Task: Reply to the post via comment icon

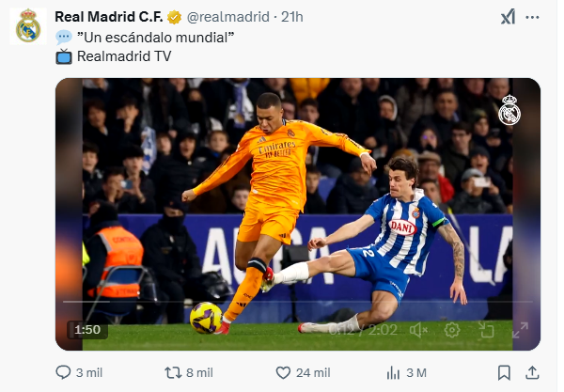Action: coord(63,372)
